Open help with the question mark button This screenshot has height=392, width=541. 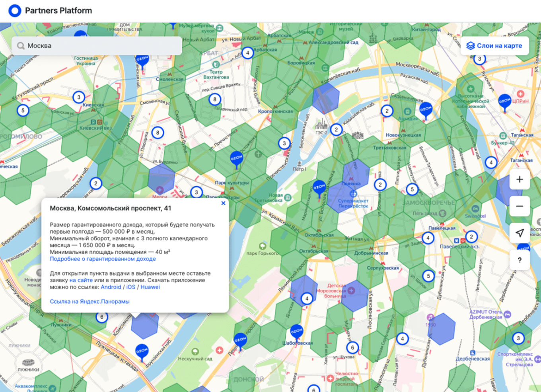click(x=519, y=260)
